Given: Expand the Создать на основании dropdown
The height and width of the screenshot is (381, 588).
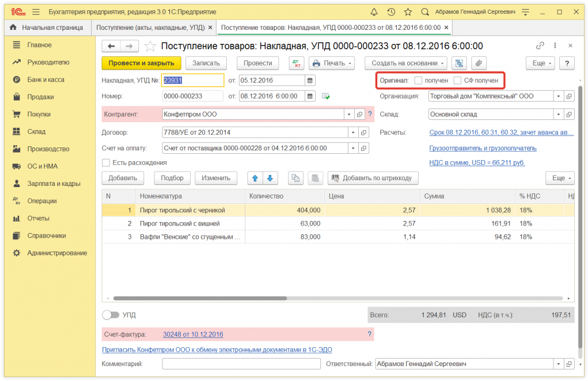Looking at the screenshot, I should [x=408, y=63].
